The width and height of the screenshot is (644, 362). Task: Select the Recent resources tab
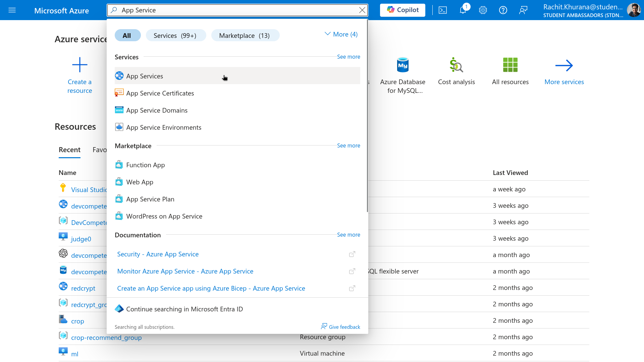click(x=69, y=150)
